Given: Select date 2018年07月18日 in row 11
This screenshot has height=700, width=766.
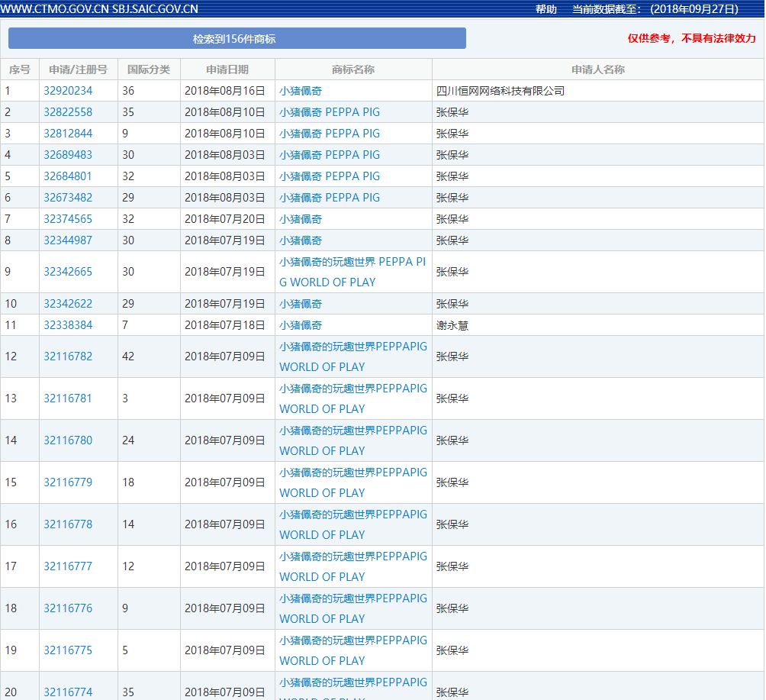Looking at the screenshot, I should (x=225, y=325).
